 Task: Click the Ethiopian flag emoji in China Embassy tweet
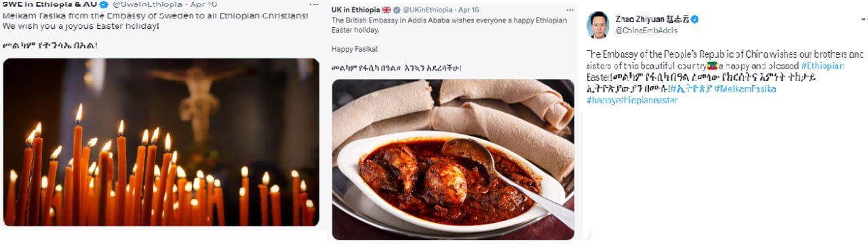coord(713,66)
